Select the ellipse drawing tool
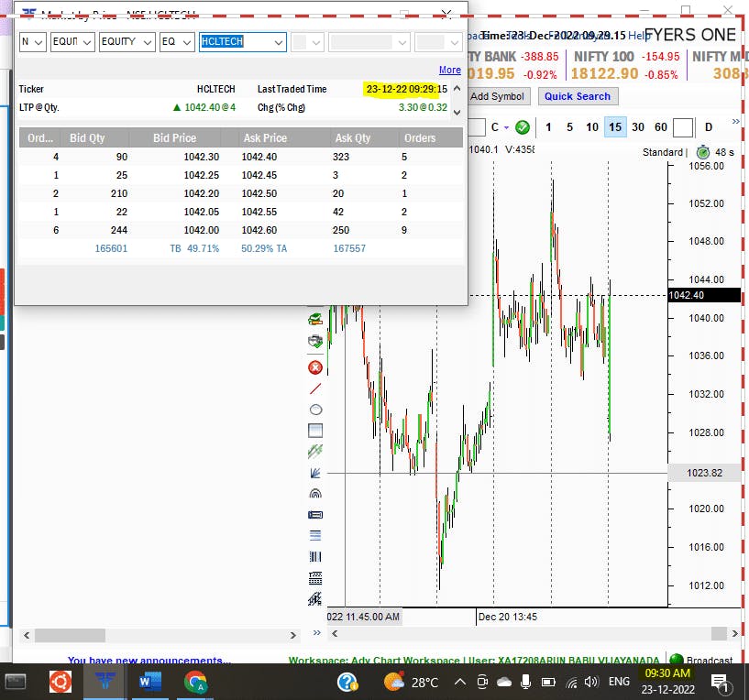Viewport: 749px width, 700px height. point(315,410)
